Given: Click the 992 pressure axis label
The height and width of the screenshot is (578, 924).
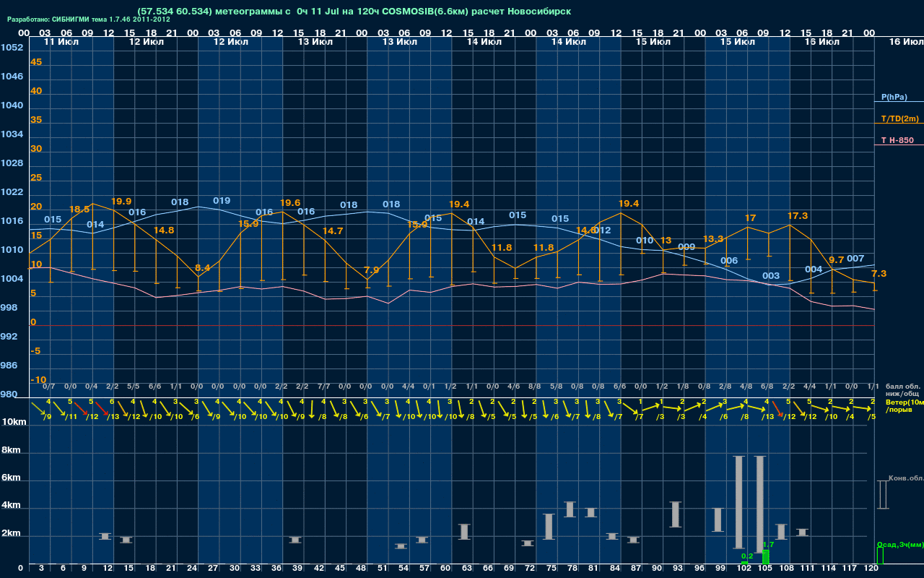Looking at the screenshot, I should point(9,337).
